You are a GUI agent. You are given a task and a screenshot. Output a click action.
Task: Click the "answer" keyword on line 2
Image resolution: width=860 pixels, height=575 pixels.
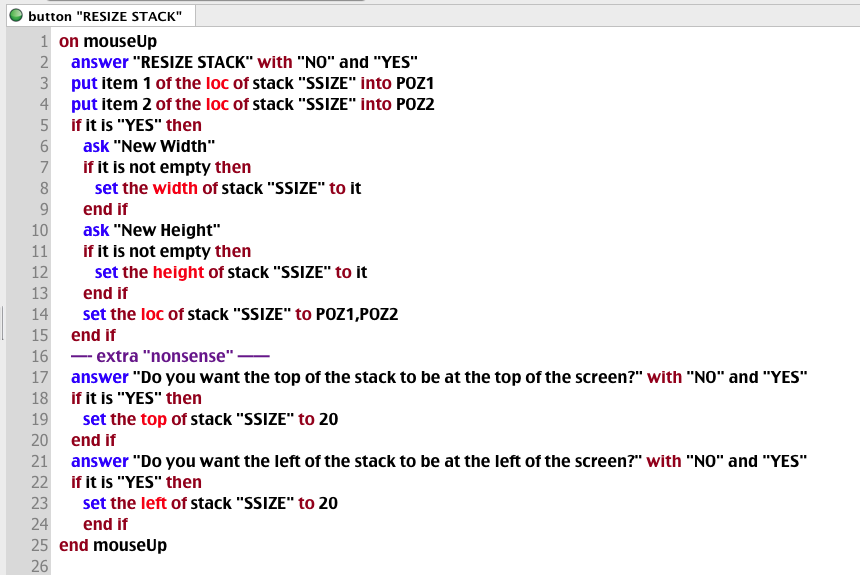coord(98,62)
